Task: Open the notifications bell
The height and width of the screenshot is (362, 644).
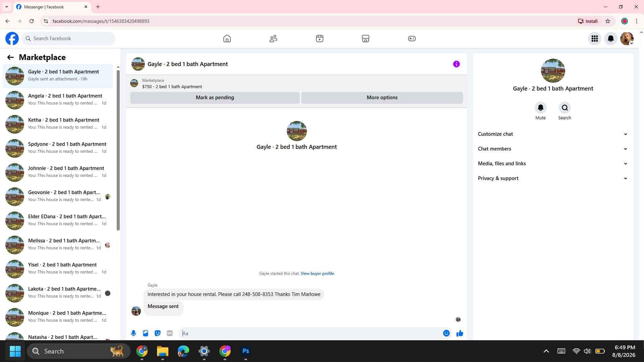Action: (611, 39)
